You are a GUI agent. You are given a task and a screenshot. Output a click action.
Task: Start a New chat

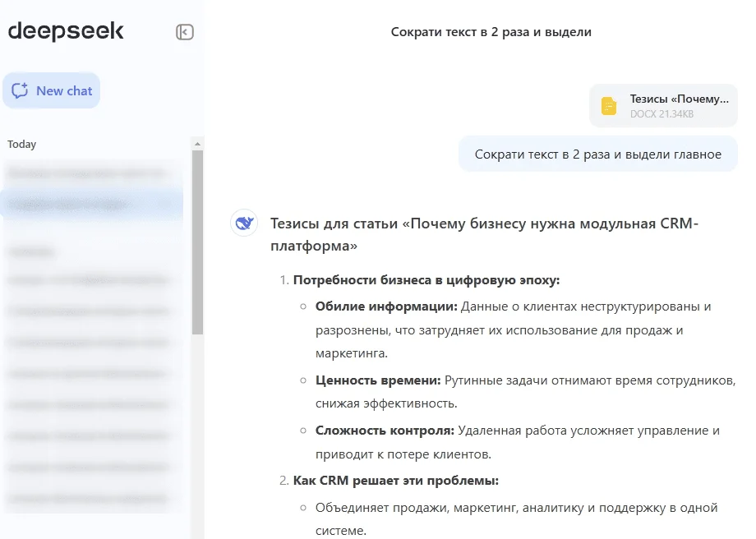click(x=52, y=91)
